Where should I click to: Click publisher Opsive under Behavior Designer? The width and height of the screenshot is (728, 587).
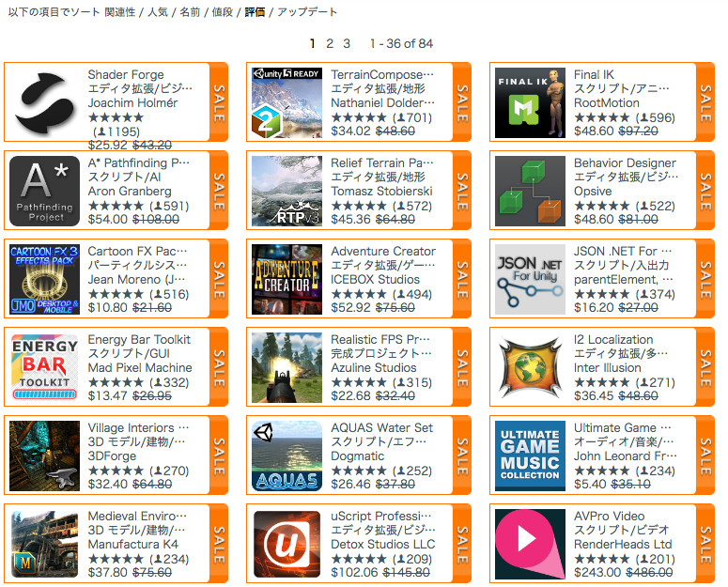tap(593, 192)
